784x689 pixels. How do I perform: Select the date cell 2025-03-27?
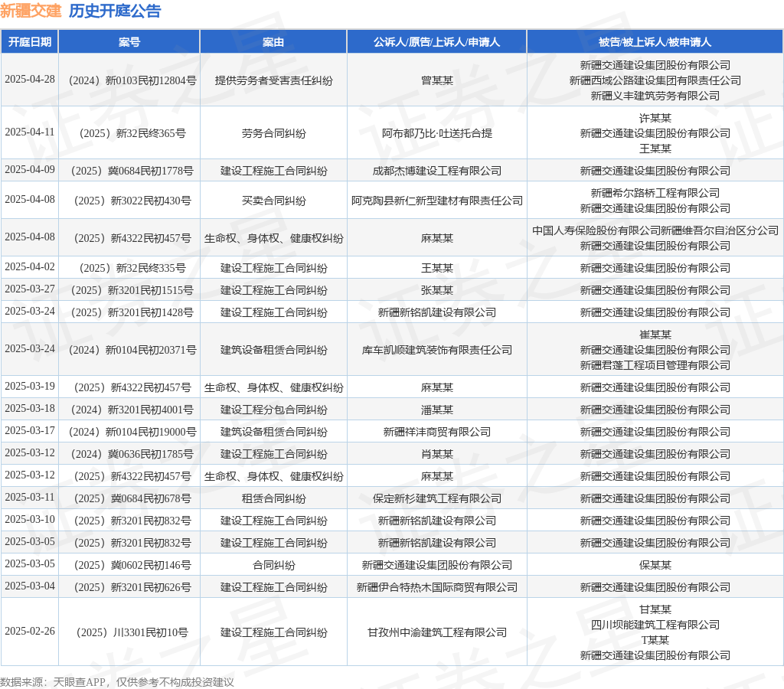(30, 289)
